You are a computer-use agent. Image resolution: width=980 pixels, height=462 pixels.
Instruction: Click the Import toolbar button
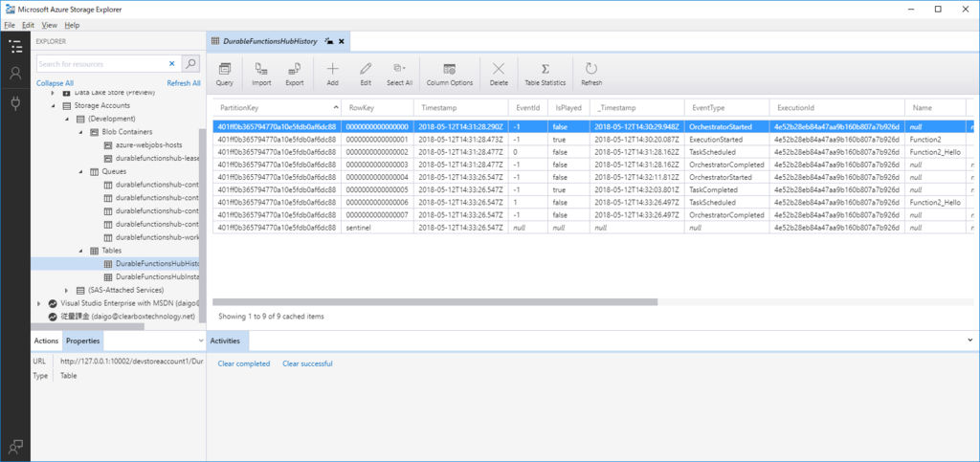point(261,75)
